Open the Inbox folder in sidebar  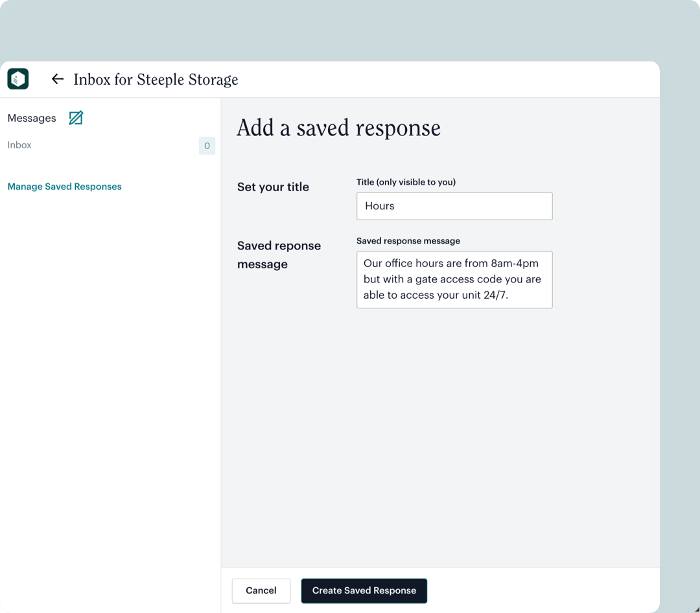19,145
